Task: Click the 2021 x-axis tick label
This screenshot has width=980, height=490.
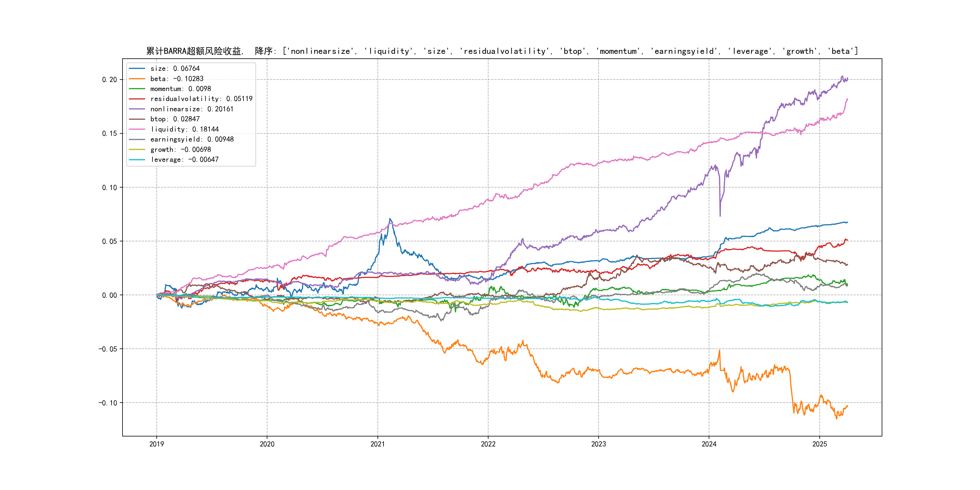Action: coord(377,444)
